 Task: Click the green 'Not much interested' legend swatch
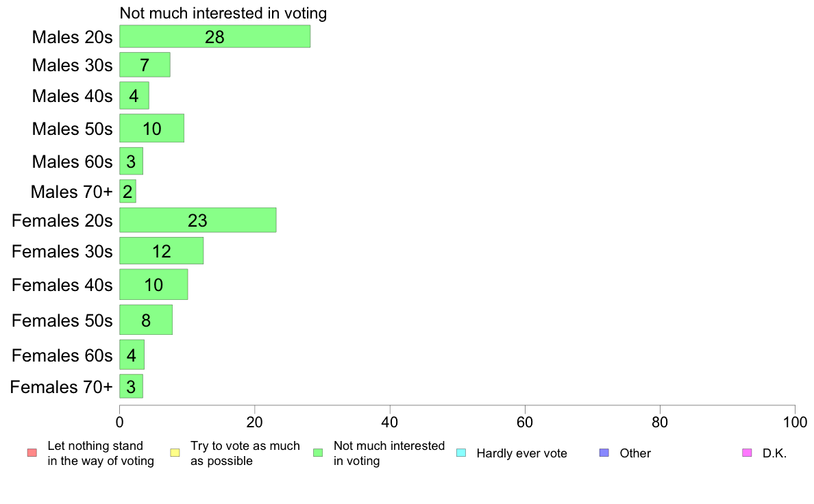(318, 453)
